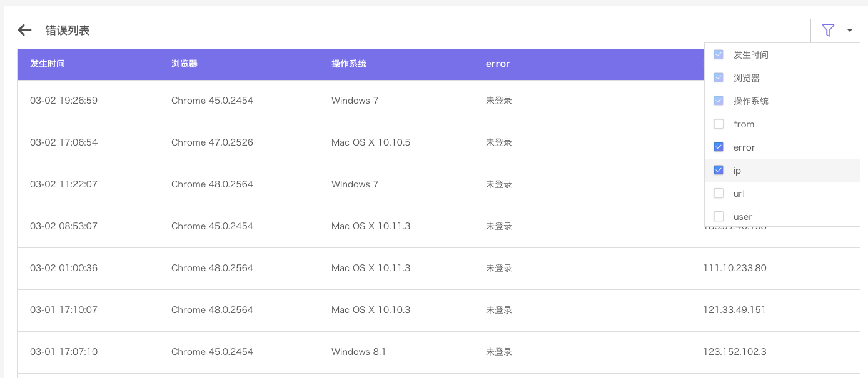Click the IP address 111.10.233.80
The image size is (868, 378).
735,268
